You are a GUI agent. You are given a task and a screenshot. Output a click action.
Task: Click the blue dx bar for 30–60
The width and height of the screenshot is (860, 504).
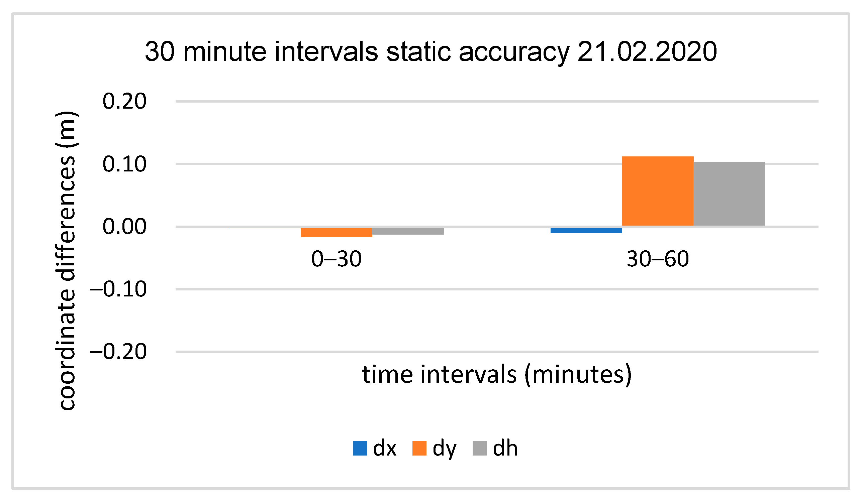[x=586, y=231]
